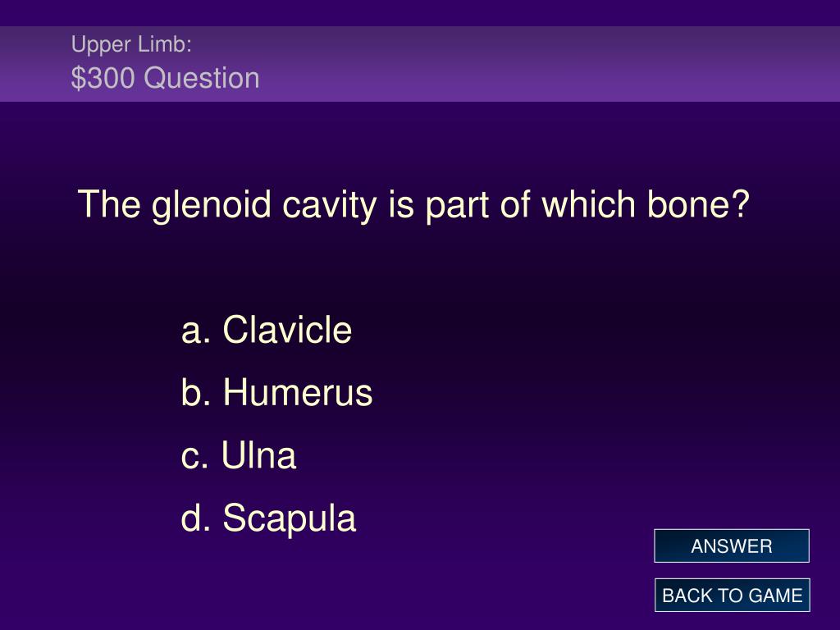Viewport: 840px width, 630px height.
Task: Click the 'c.' option letter marker
Action: point(195,457)
